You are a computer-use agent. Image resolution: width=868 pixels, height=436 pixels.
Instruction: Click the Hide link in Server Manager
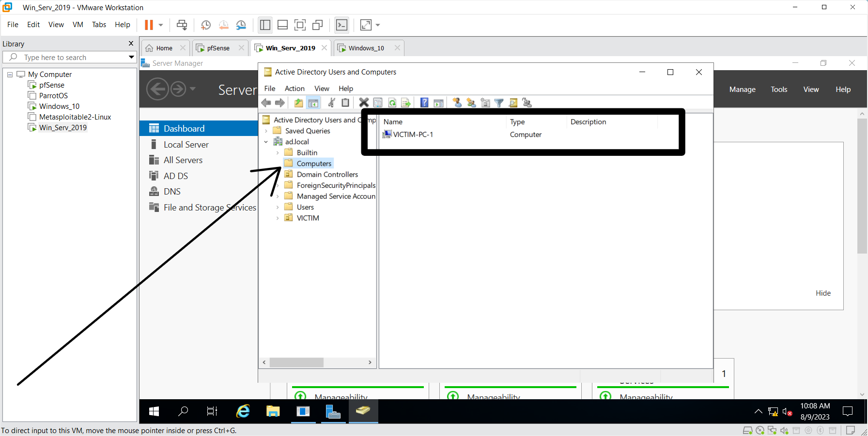pyautogui.click(x=823, y=293)
